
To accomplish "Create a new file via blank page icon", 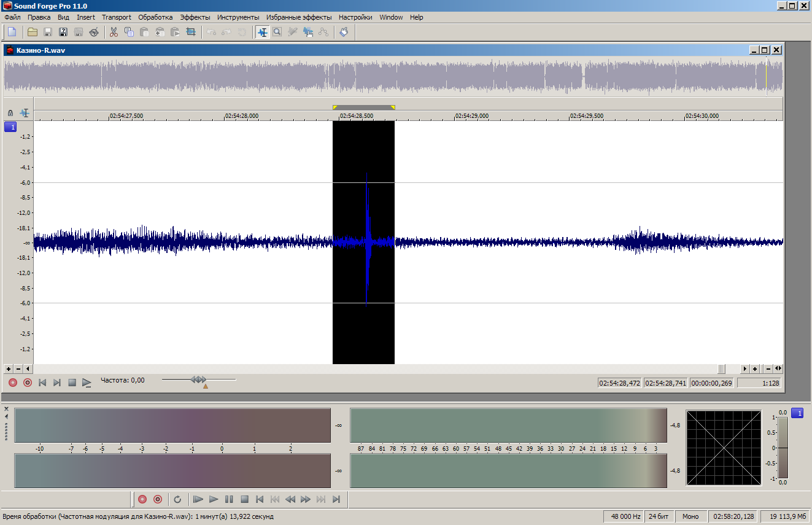I will click(x=12, y=33).
